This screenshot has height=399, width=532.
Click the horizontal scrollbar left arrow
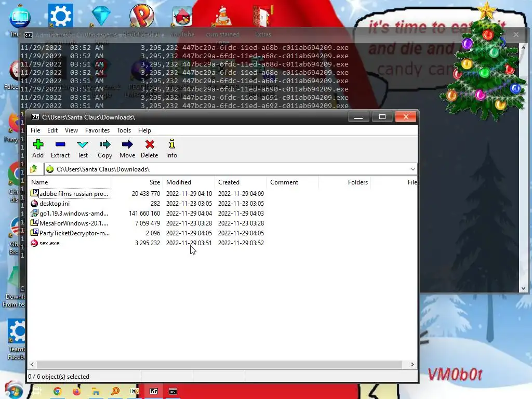[32, 364]
